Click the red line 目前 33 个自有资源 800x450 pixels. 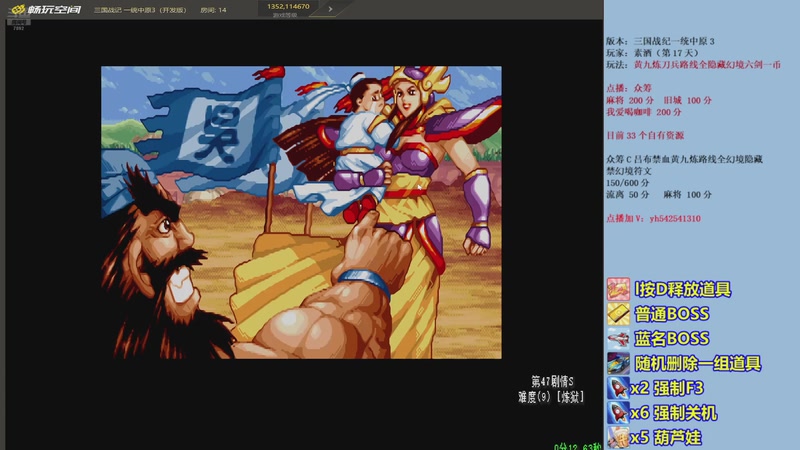coord(645,136)
